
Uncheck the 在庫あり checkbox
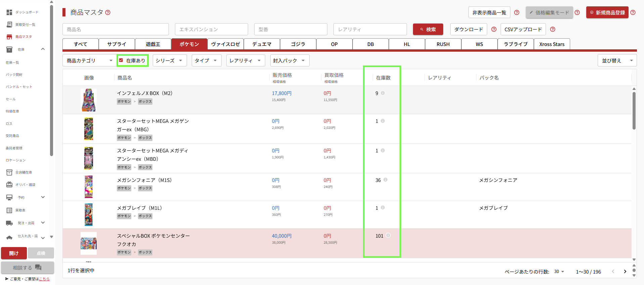point(121,60)
